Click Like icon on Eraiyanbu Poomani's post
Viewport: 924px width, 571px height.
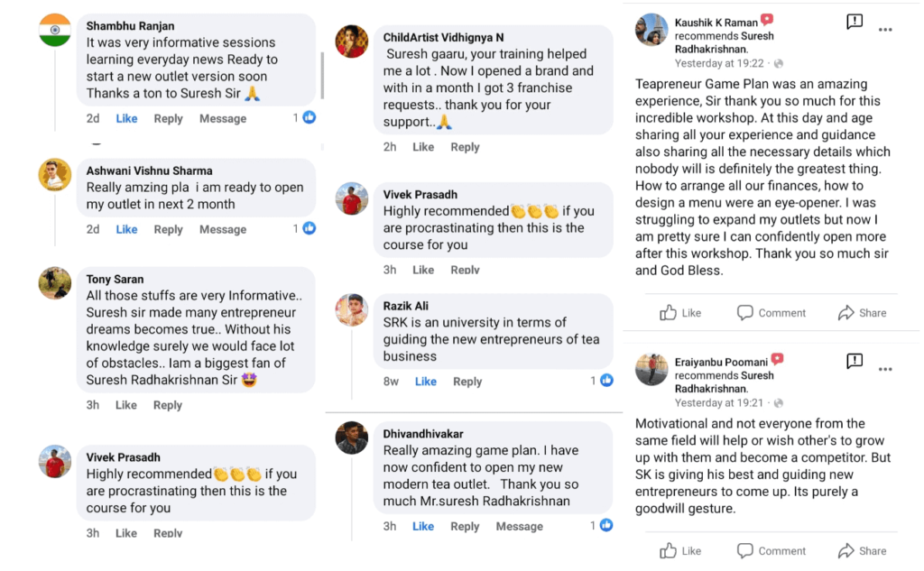click(x=669, y=550)
